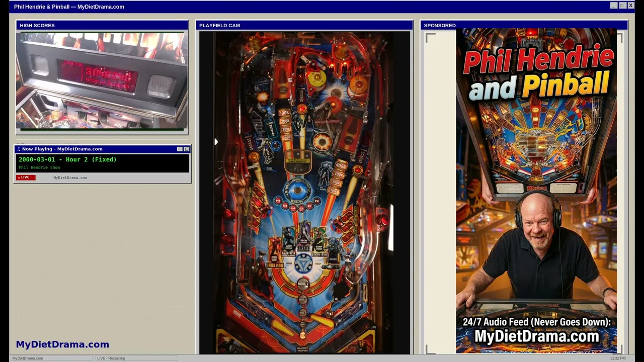
Task: Click the music note icon in Now Playing title bar
Action: pyautogui.click(x=19, y=149)
